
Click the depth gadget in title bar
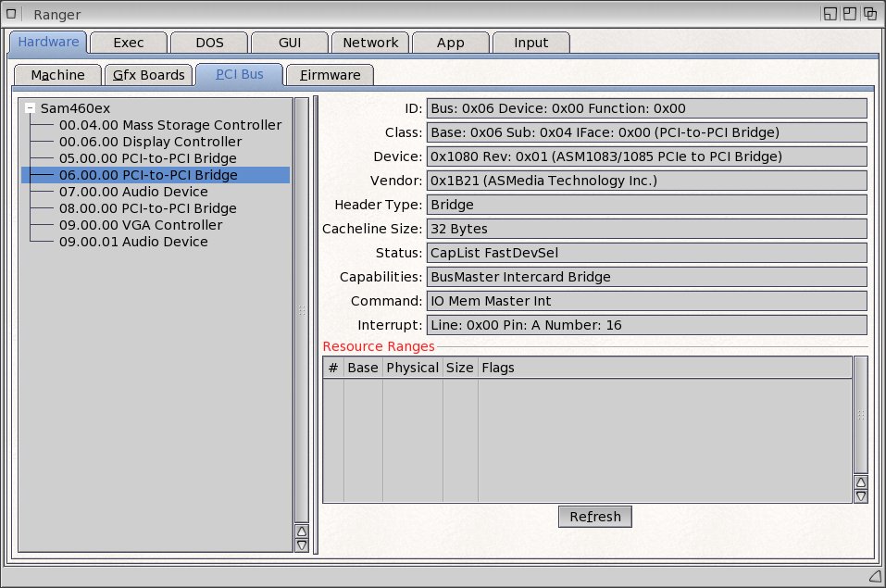pos(870,13)
